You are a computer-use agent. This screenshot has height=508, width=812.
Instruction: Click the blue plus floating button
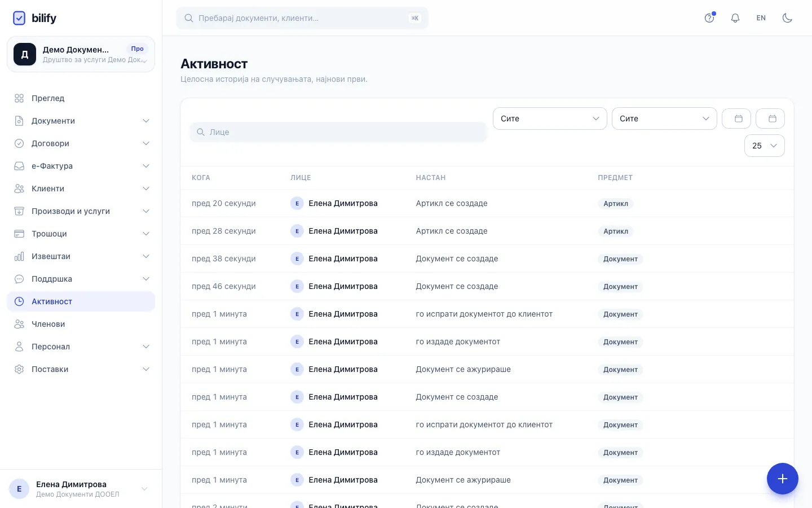pos(782,479)
